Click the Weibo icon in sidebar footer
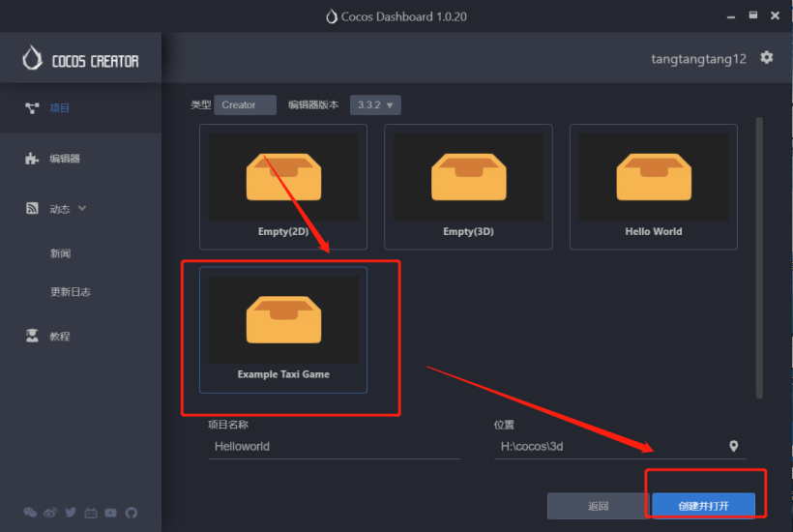 coord(50,513)
